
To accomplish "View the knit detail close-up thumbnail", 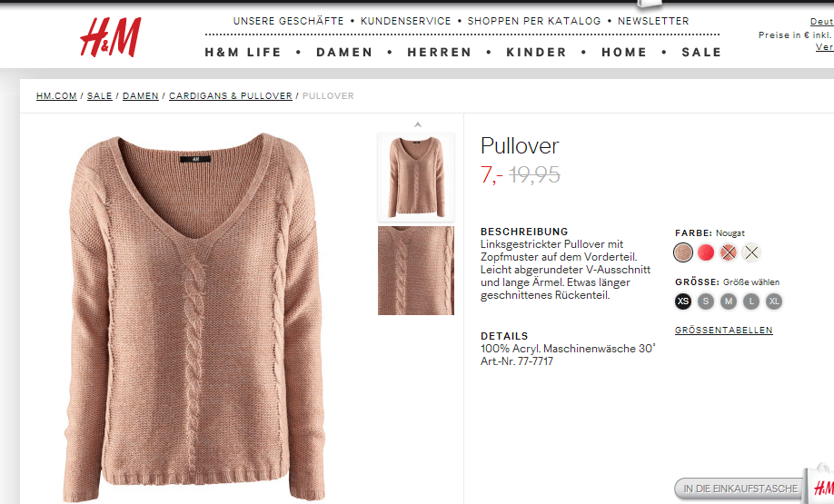I will (416, 271).
